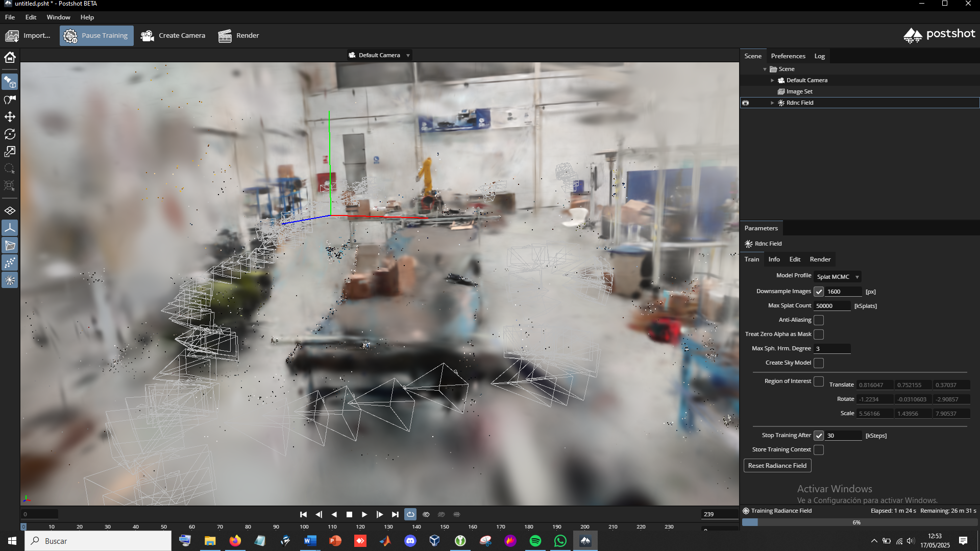Toggle visibility eye of Rdnc Field
980x551 pixels.
pos(746,103)
